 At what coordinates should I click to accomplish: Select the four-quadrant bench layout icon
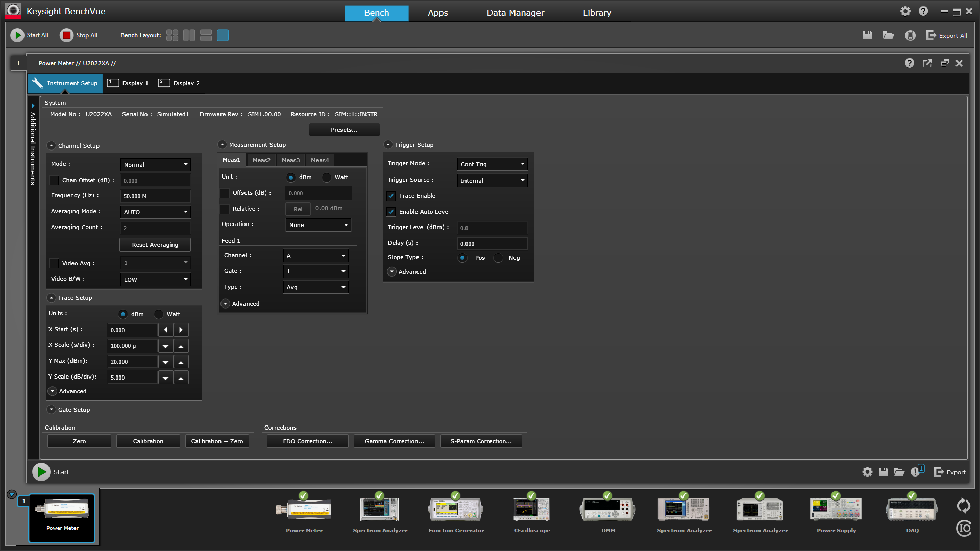[172, 35]
